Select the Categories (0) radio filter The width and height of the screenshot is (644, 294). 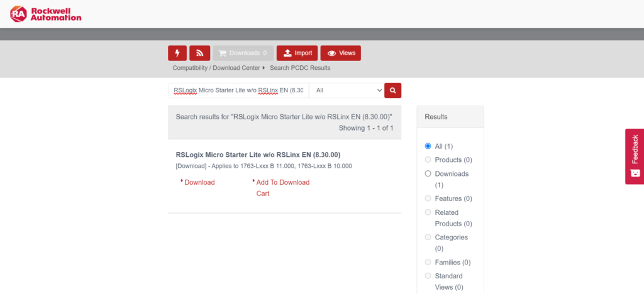click(x=428, y=237)
